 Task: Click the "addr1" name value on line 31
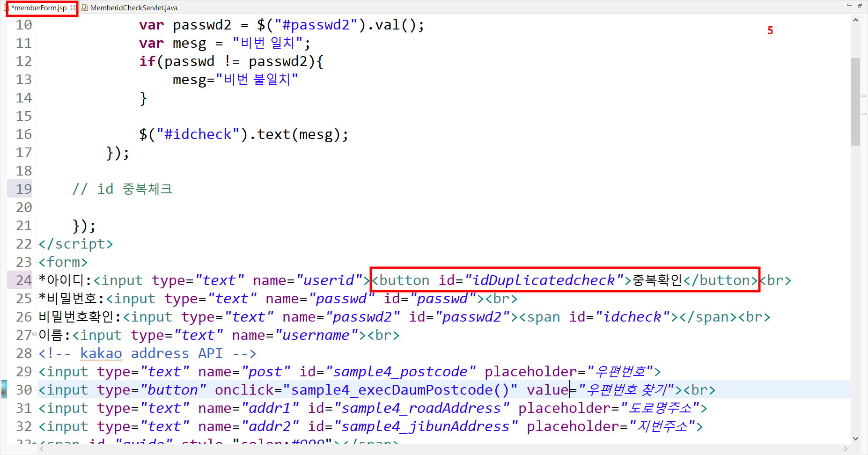coord(270,408)
